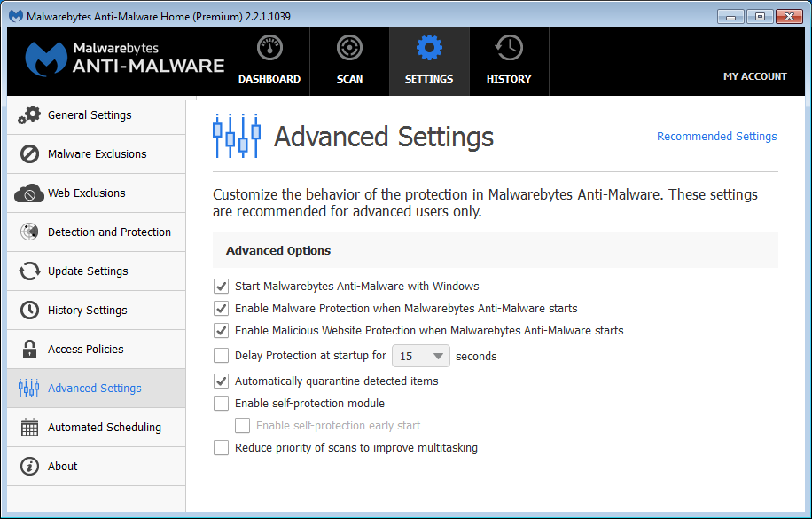Click the Automated Scheduling calendar icon
Screen dimensions: 812x519
29,428
